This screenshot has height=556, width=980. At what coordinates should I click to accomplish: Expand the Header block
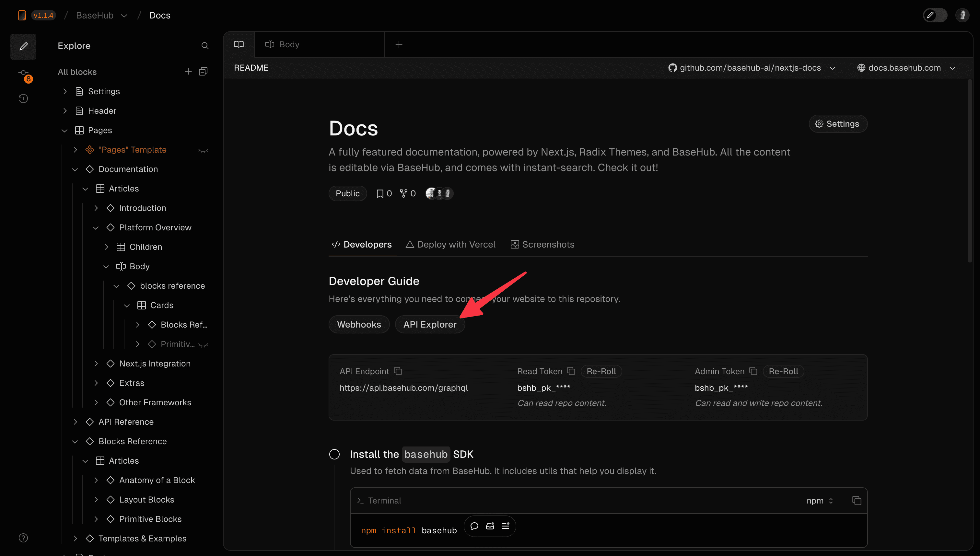65,111
